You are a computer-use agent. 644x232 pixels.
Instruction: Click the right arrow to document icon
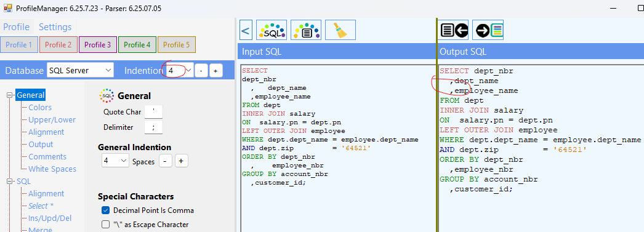click(488, 30)
